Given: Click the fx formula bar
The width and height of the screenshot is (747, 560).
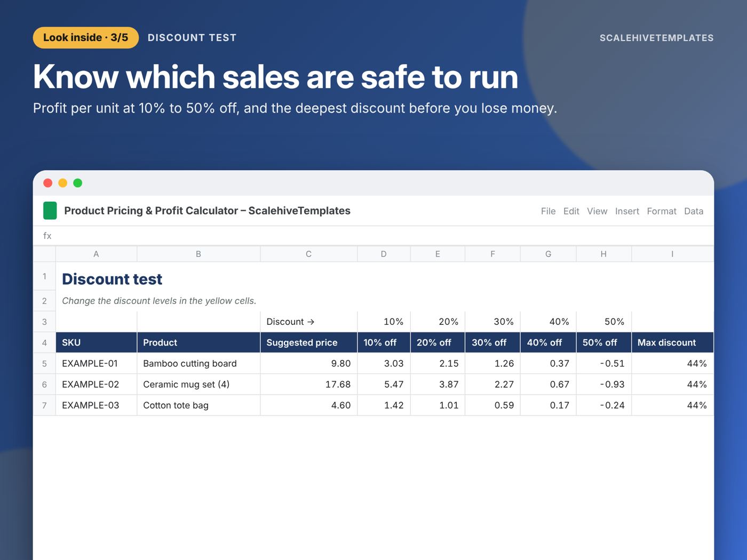Looking at the screenshot, I should [373, 236].
